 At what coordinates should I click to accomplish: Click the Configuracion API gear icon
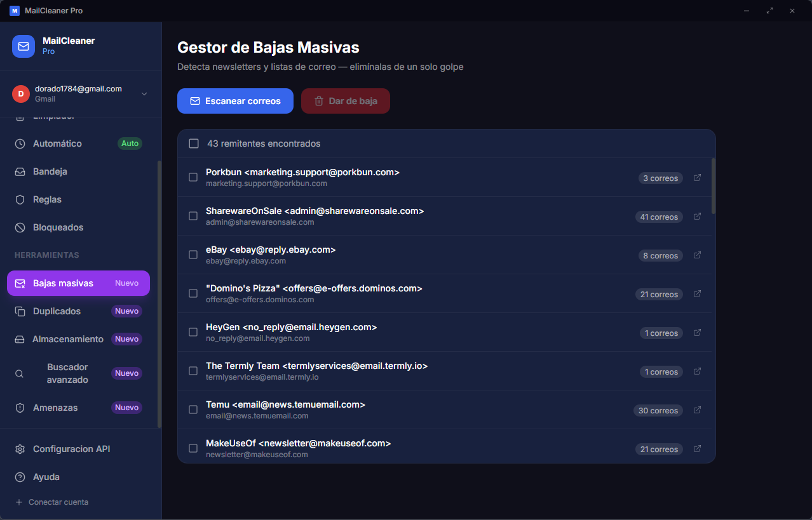click(x=20, y=449)
